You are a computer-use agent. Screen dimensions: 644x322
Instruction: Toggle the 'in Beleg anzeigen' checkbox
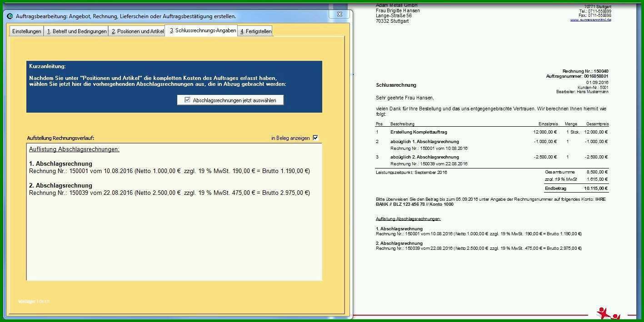(316, 138)
